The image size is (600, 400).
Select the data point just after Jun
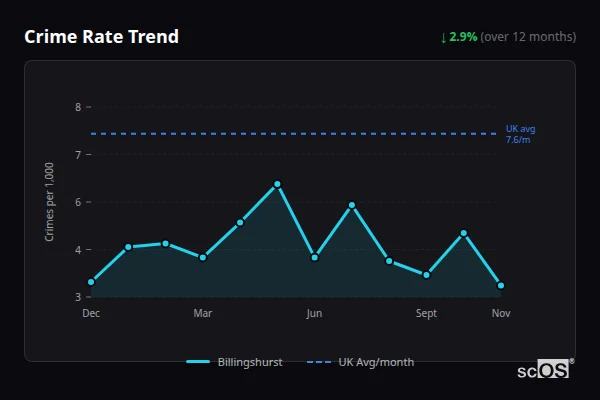[x=352, y=206]
